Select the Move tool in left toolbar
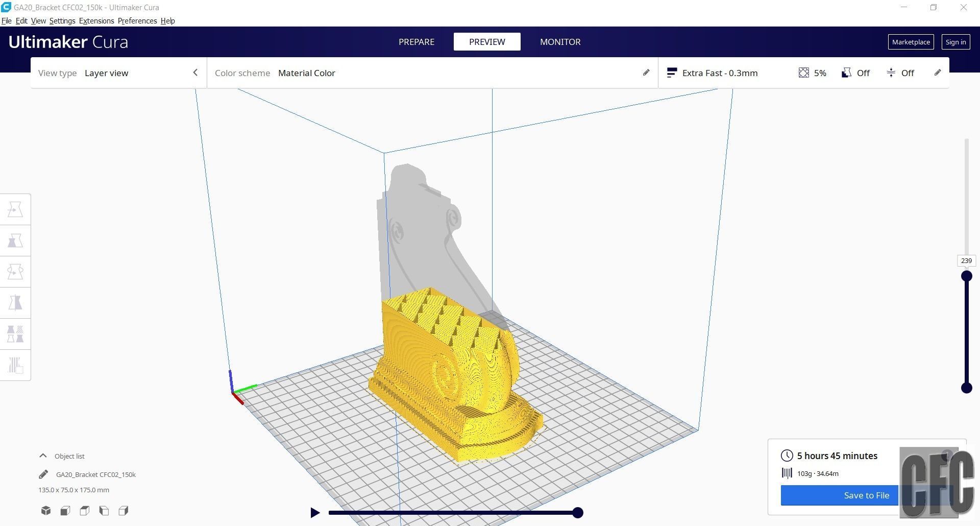 (15, 209)
